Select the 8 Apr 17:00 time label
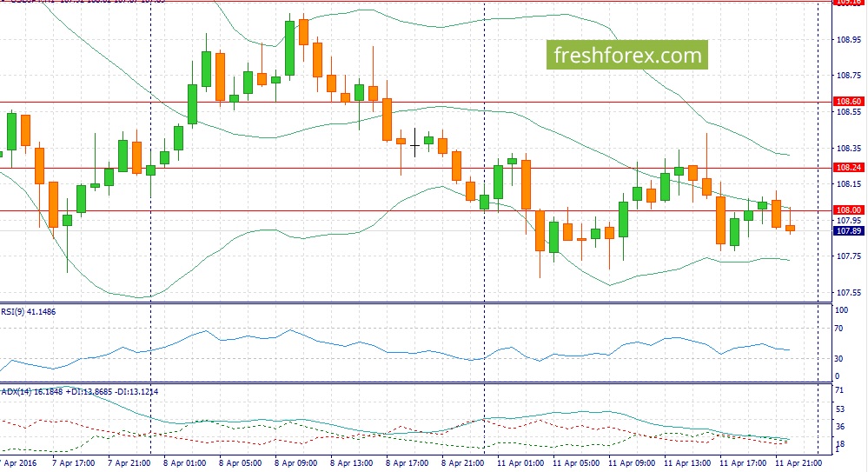Image resolution: width=868 pixels, height=472 pixels. 404,462
